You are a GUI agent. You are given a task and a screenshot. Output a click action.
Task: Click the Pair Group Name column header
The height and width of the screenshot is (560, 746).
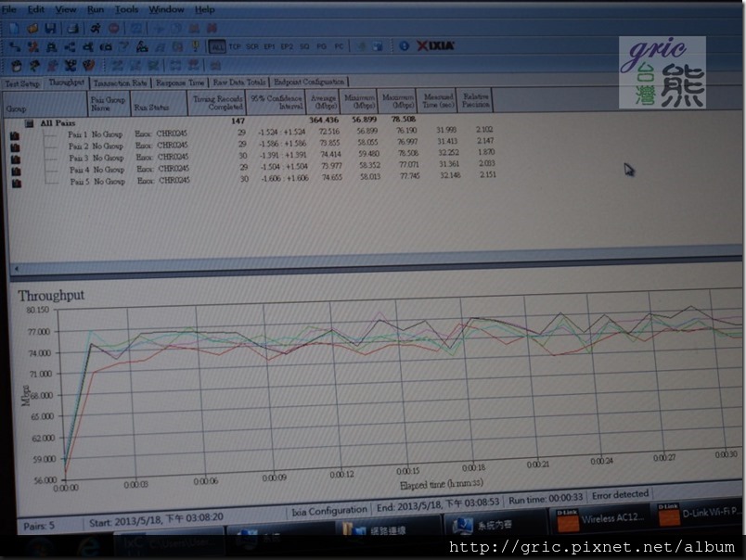point(109,103)
